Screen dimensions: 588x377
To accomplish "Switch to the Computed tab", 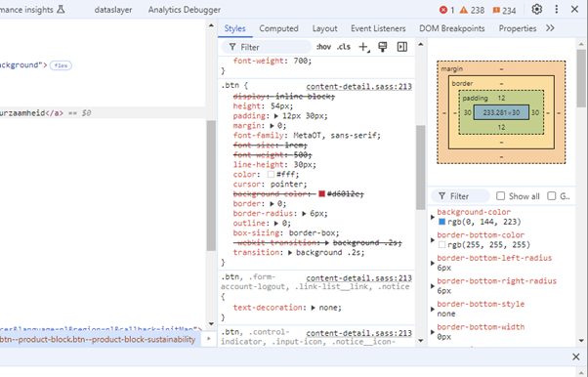I will pos(278,28).
